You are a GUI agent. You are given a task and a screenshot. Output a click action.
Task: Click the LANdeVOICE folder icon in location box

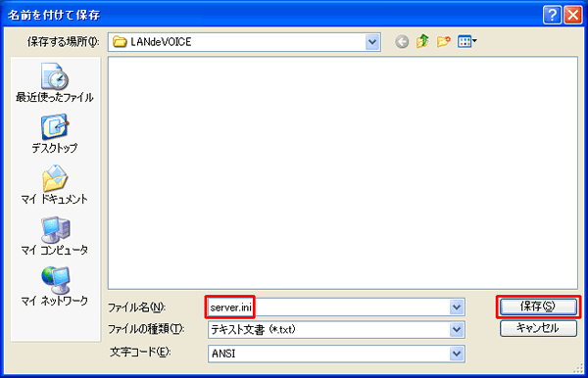tap(120, 41)
